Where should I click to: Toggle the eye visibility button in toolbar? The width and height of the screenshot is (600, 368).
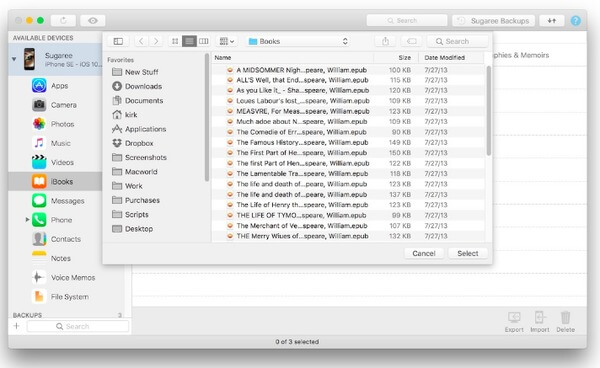pos(93,21)
